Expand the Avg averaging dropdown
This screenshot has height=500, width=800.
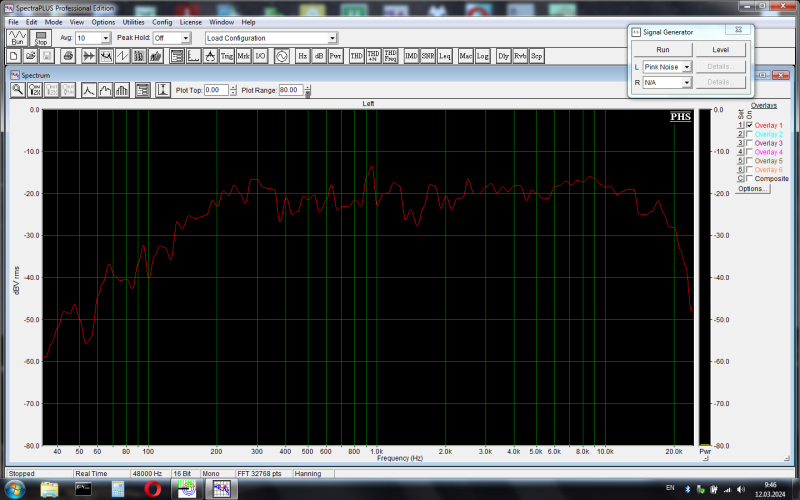(x=106, y=38)
